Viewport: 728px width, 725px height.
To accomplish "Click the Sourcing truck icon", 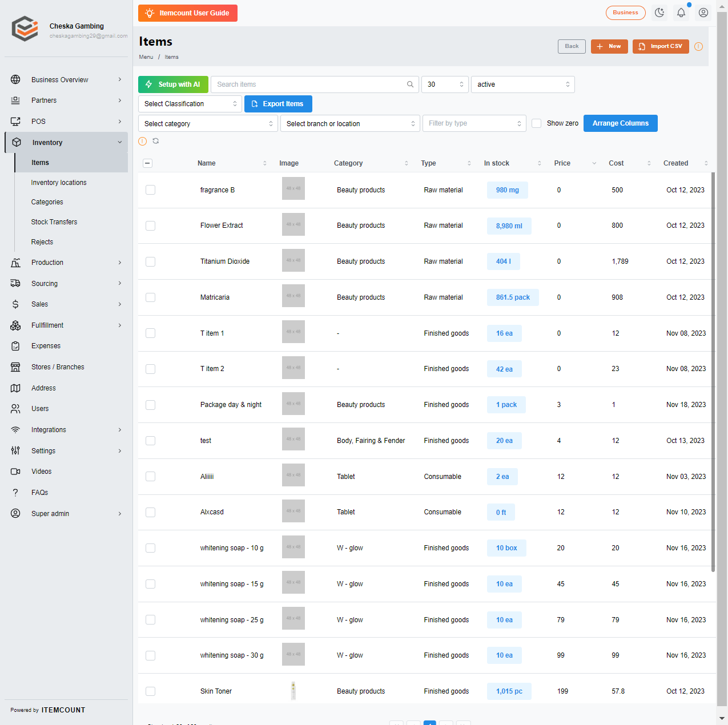I will (x=15, y=283).
